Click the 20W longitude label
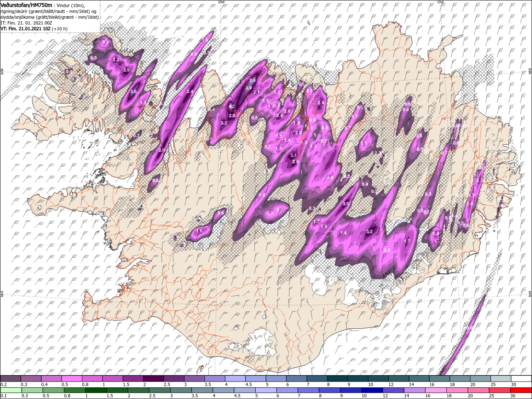The image size is (532, 399). click(x=221, y=2)
